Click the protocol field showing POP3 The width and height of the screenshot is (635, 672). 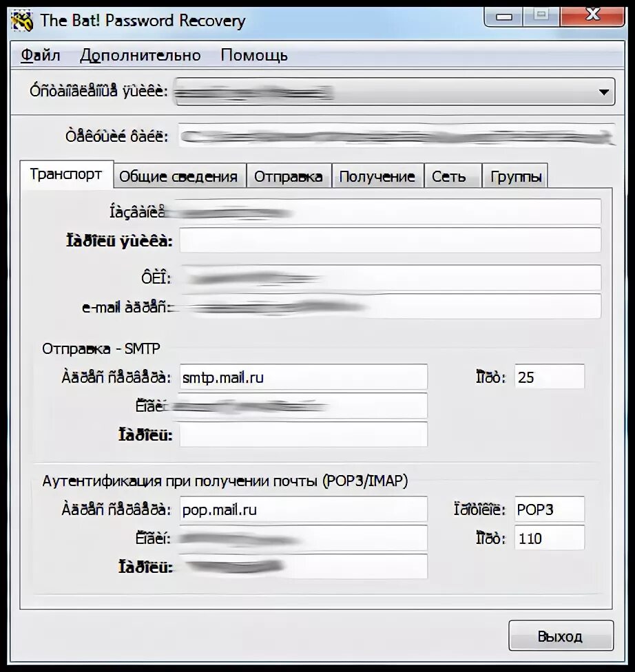(549, 509)
